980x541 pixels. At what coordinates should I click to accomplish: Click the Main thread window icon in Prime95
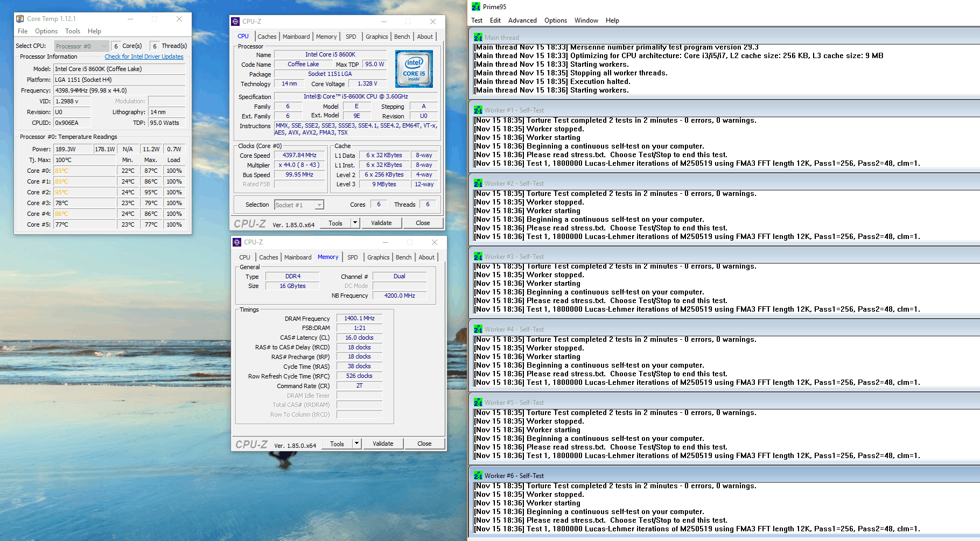pyautogui.click(x=478, y=37)
